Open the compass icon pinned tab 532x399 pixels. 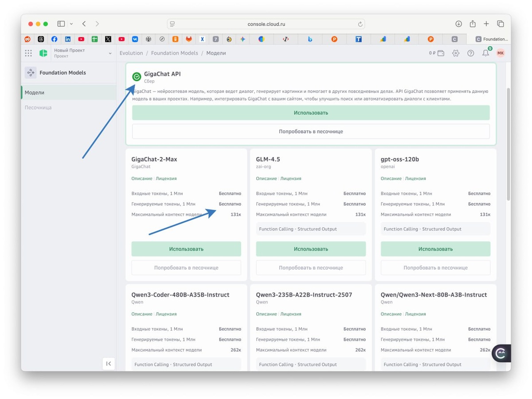point(162,39)
